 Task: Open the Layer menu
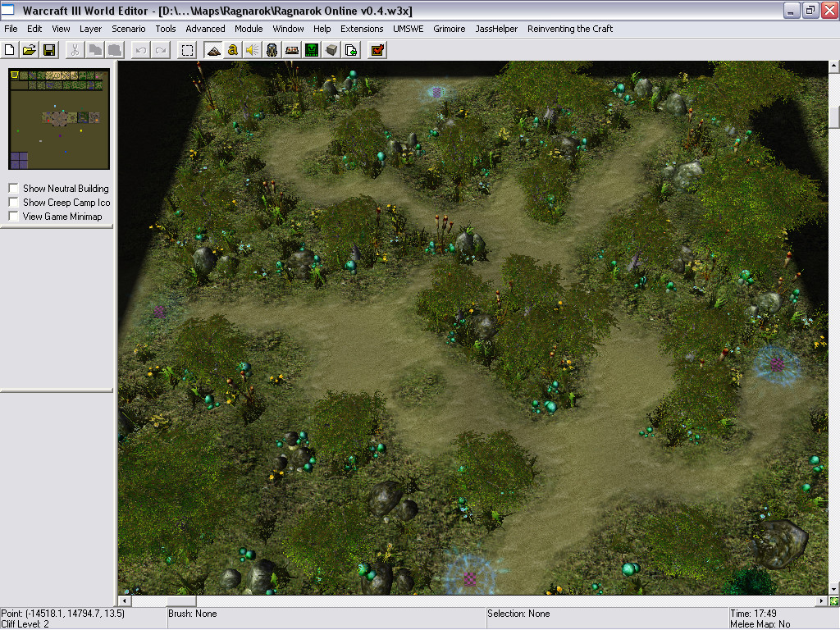[90, 29]
